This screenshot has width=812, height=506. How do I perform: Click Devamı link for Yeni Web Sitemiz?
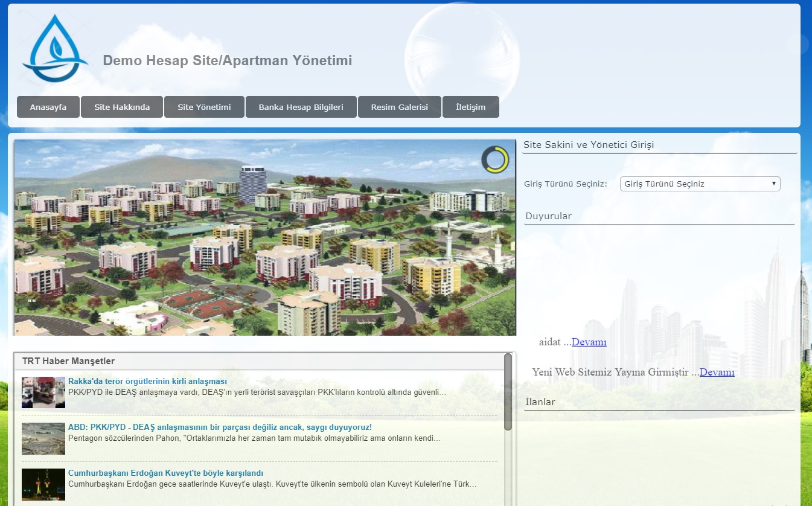[x=717, y=373]
